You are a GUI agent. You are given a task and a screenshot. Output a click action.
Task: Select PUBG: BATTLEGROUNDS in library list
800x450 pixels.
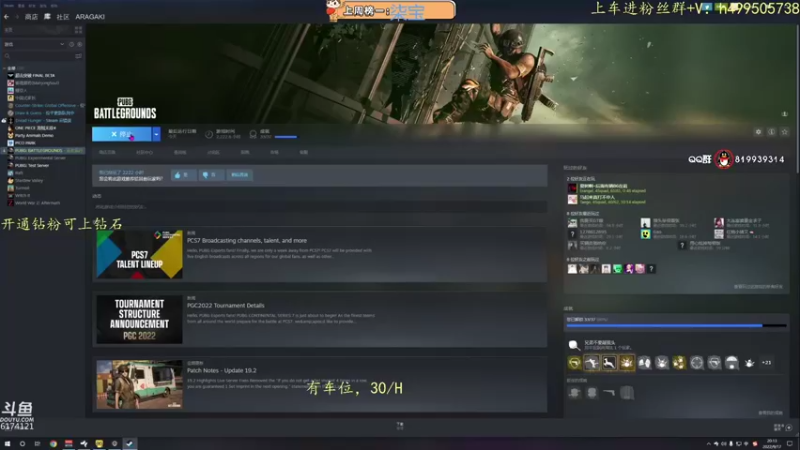(45, 151)
